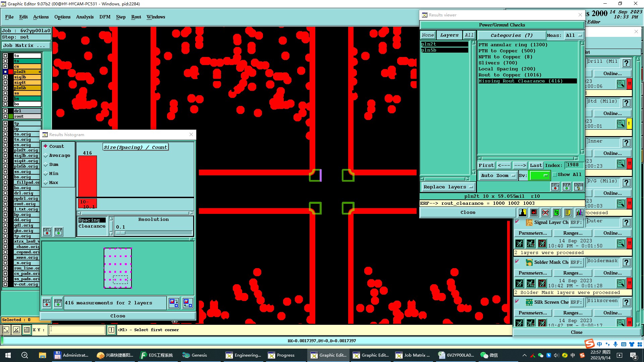Screen dimensions: 644x362
Task: Click the green Sv color swatch
Action: pyautogui.click(x=539, y=175)
